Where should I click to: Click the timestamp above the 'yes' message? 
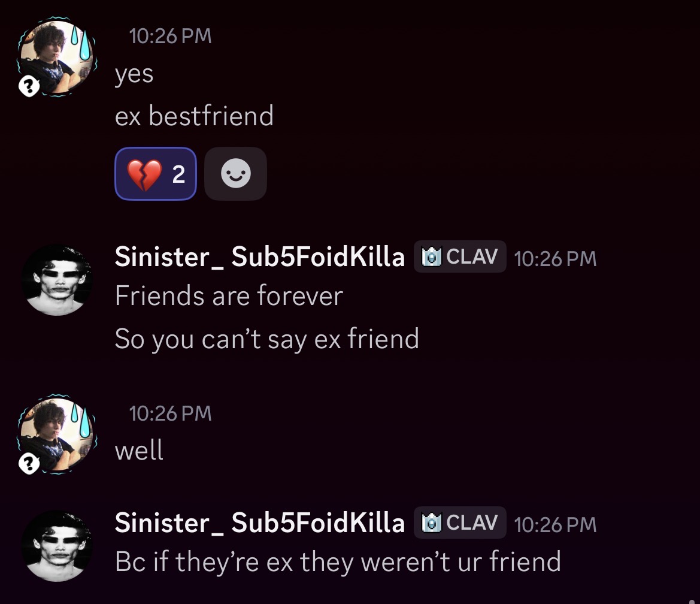click(170, 36)
